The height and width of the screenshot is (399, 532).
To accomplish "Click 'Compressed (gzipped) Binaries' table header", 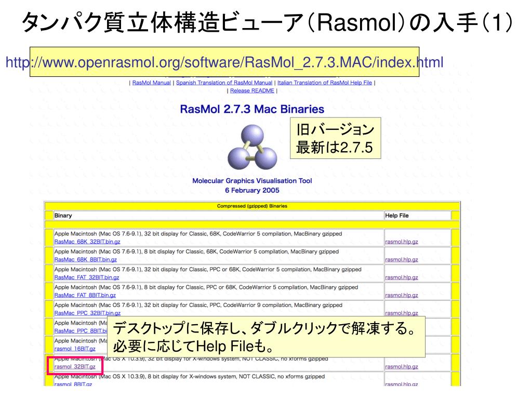I will (252, 206).
